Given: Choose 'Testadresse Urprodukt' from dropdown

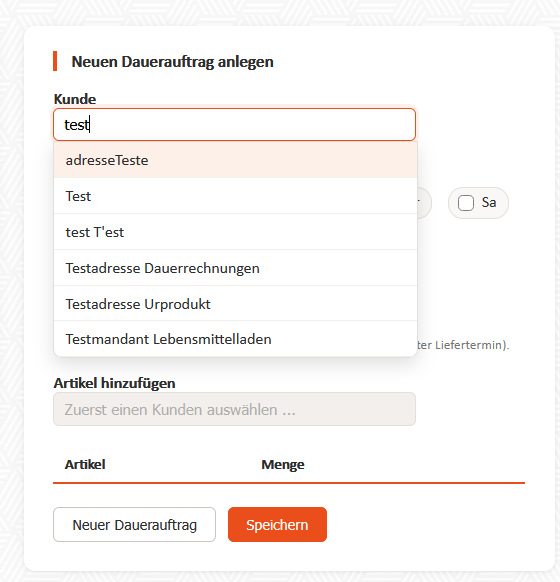Looking at the screenshot, I should click(x=235, y=303).
